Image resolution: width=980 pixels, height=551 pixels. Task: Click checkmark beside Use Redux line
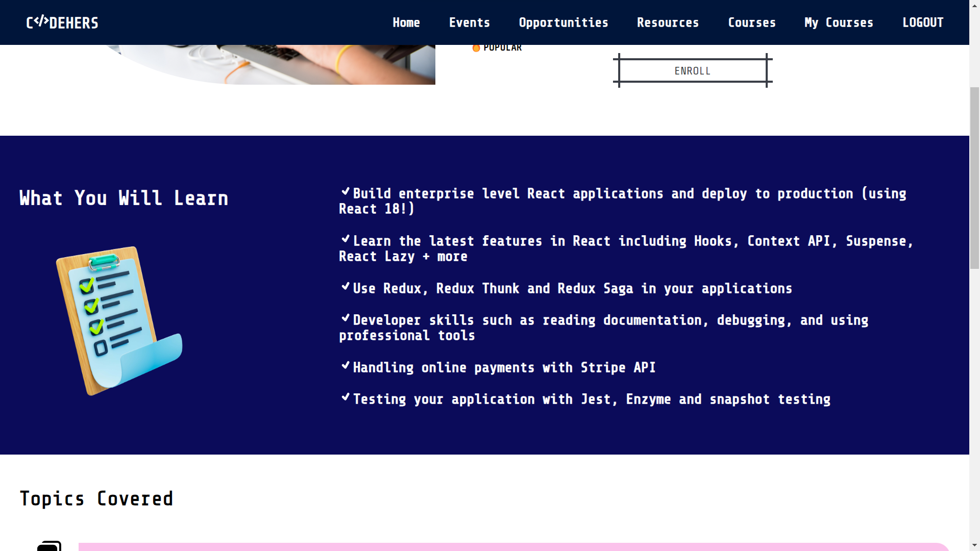346,287
